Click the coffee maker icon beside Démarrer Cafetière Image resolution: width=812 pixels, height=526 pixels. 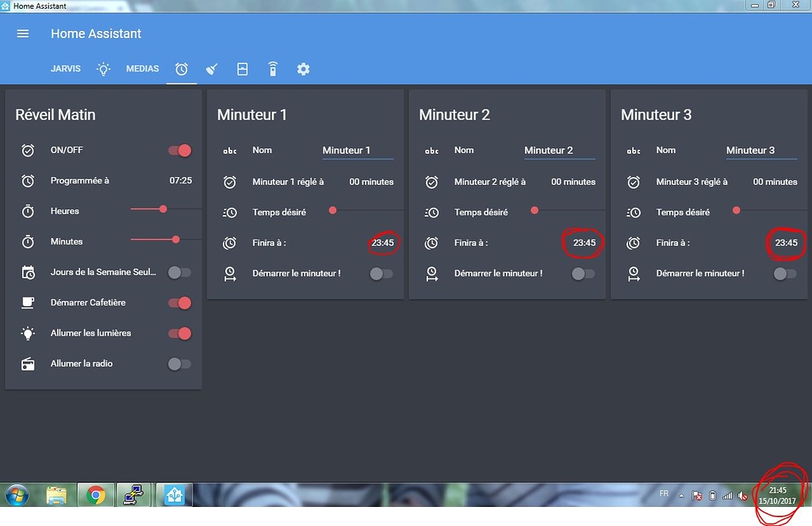point(29,302)
